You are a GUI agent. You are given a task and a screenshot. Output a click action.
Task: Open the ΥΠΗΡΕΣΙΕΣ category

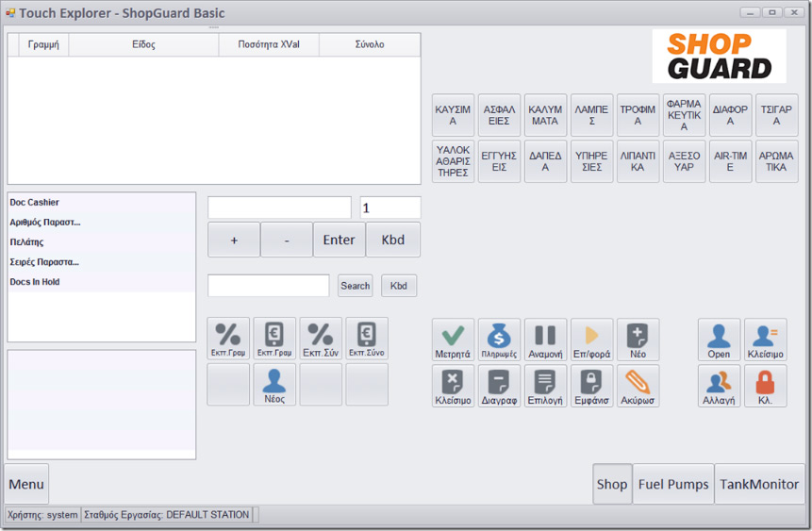click(x=592, y=161)
